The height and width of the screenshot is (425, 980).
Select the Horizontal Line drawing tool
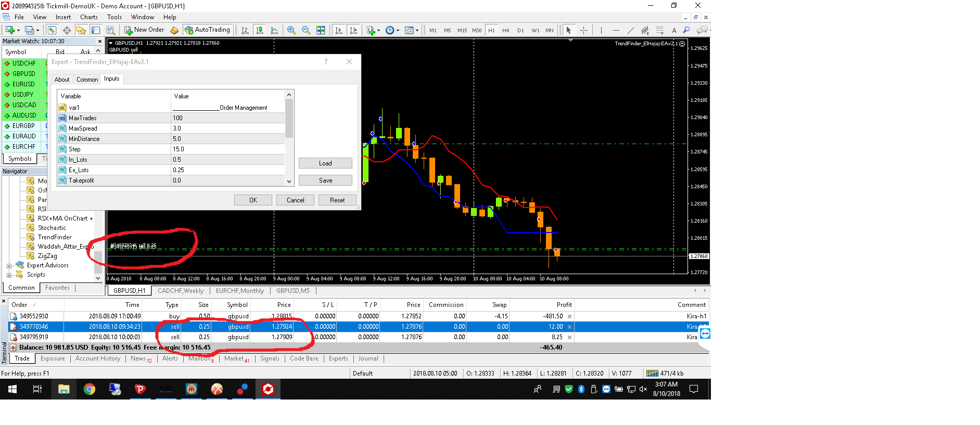[616, 30]
